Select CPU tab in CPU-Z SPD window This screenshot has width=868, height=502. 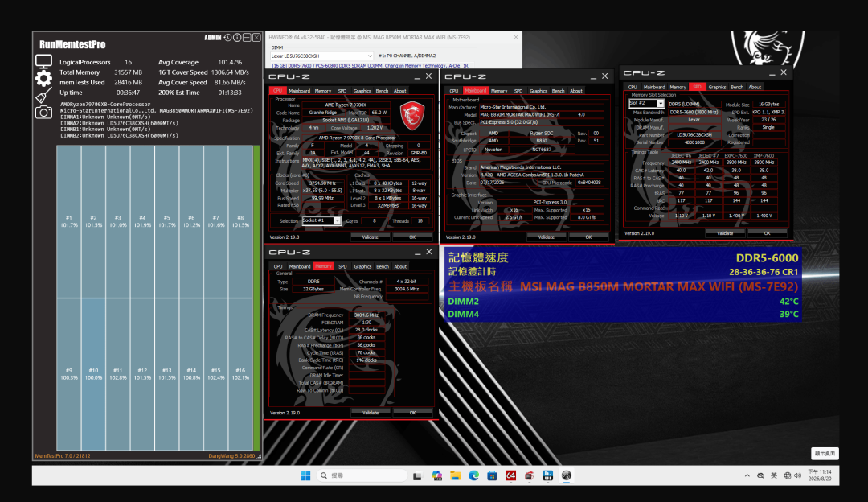tap(633, 87)
